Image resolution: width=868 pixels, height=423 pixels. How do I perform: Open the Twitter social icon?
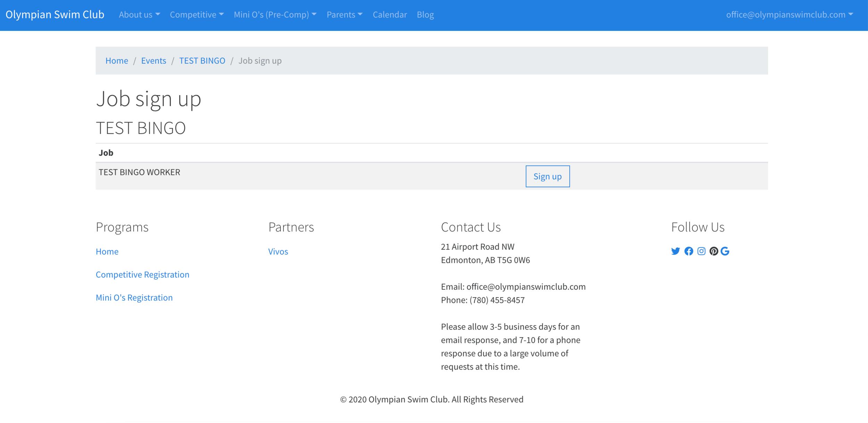[675, 251]
